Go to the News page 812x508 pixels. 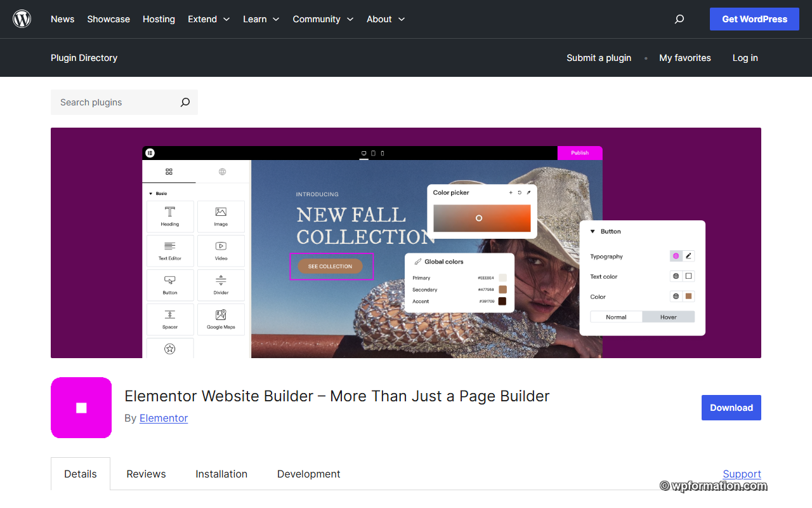63,19
